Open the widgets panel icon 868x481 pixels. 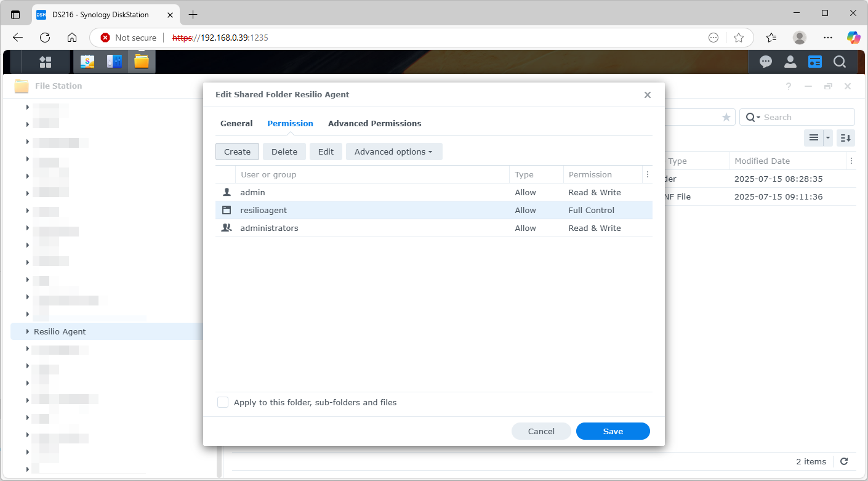pos(815,62)
